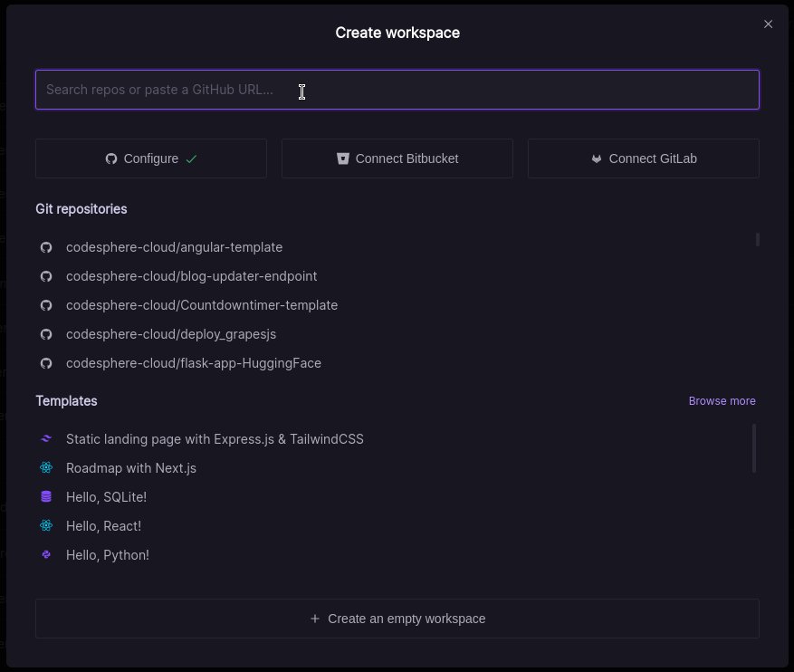Click the plus icon on Create an empty workspace
The image size is (794, 672).
pos(314,618)
